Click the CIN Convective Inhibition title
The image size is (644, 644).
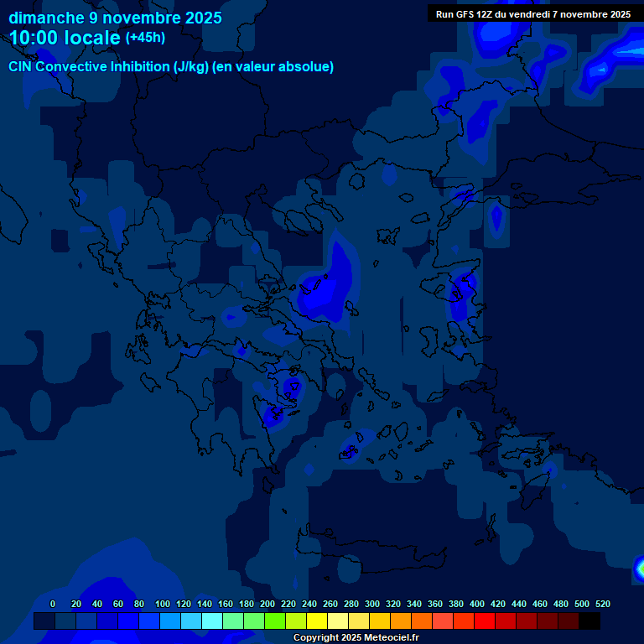171,67
